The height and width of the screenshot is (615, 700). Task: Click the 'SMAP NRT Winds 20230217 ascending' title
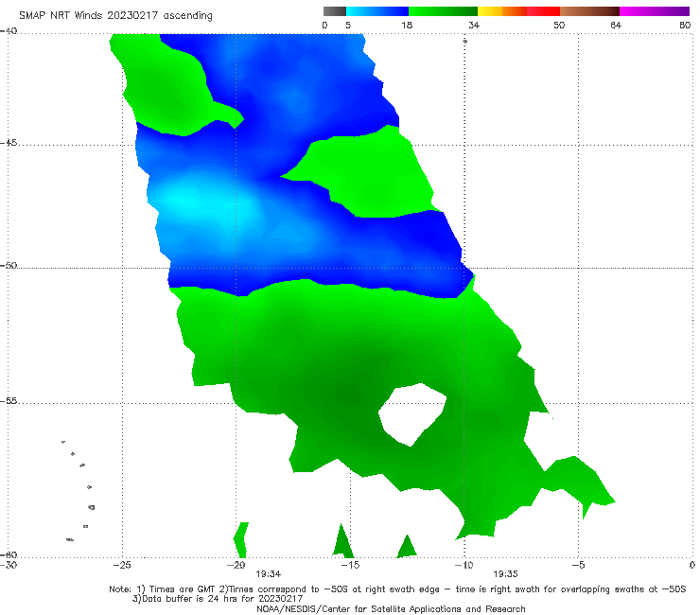coord(115,15)
